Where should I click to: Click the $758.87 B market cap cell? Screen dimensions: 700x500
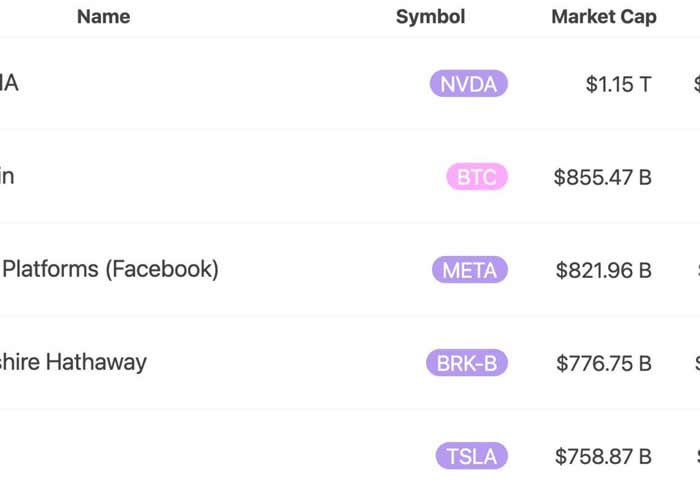603,456
